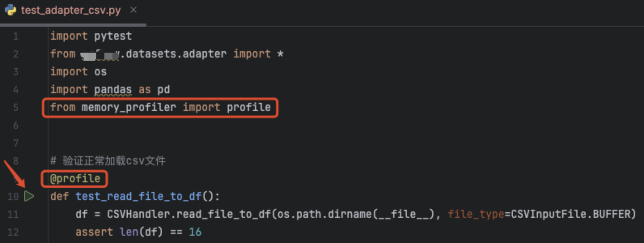
Task: Click the len call in the assert line
Action: click(x=129, y=232)
